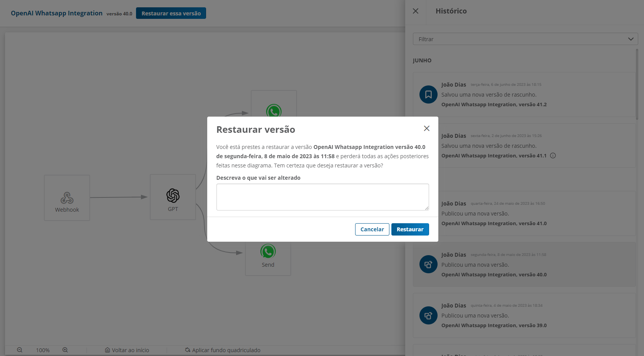Screen dimensions: 644x356
Task: Click date 24 de maio de 2023 às 16:50
Action: [508, 204]
